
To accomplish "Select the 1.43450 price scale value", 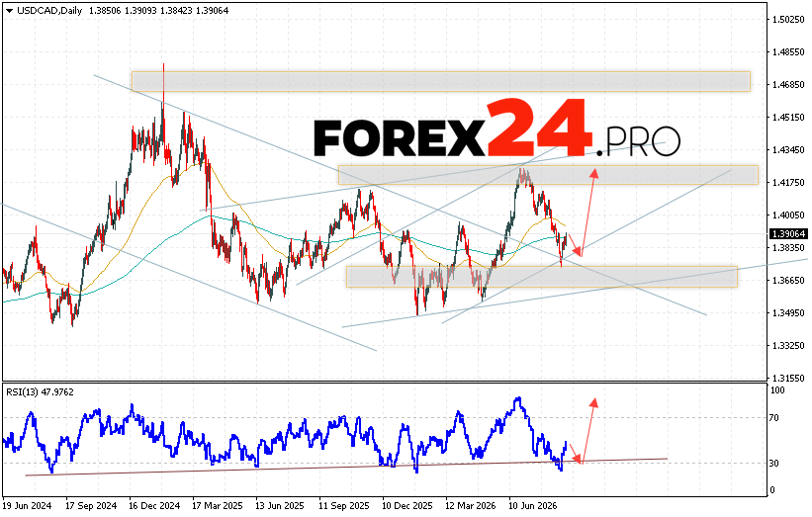I will [x=788, y=150].
